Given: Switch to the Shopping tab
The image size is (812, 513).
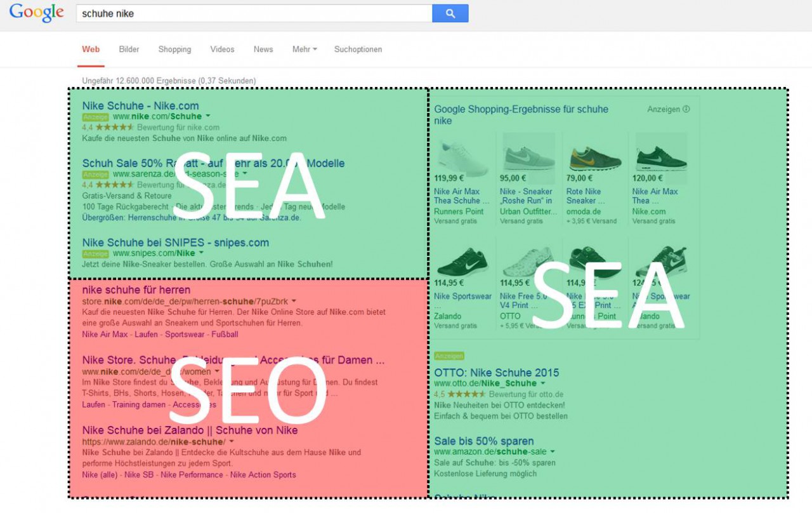Looking at the screenshot, I should coord(174,50).
